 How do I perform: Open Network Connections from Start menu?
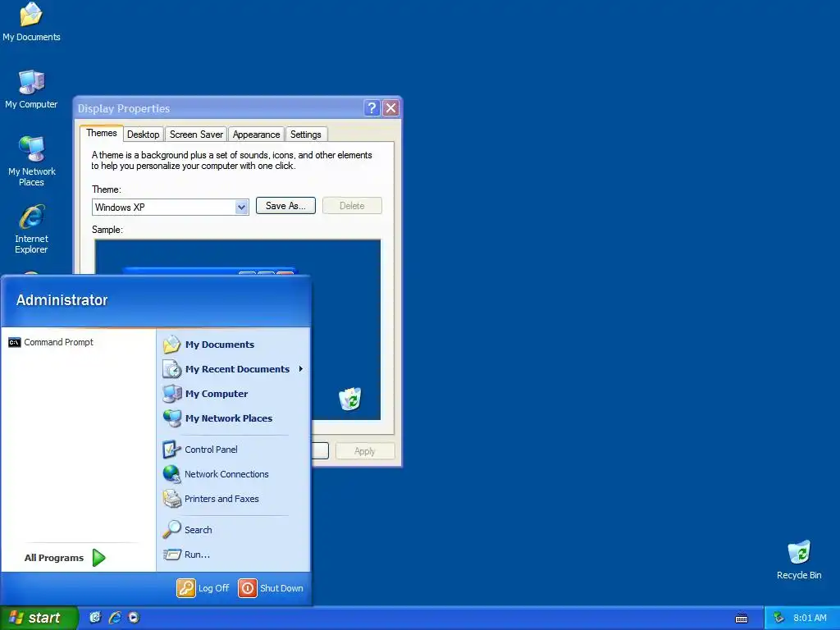235,474
